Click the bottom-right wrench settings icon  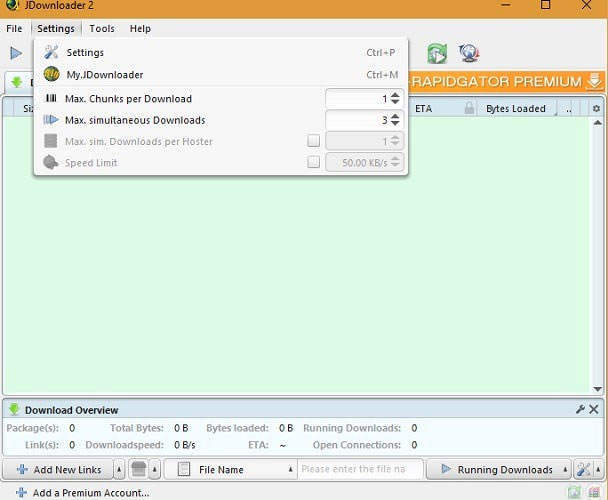click(x=584, y=469)
